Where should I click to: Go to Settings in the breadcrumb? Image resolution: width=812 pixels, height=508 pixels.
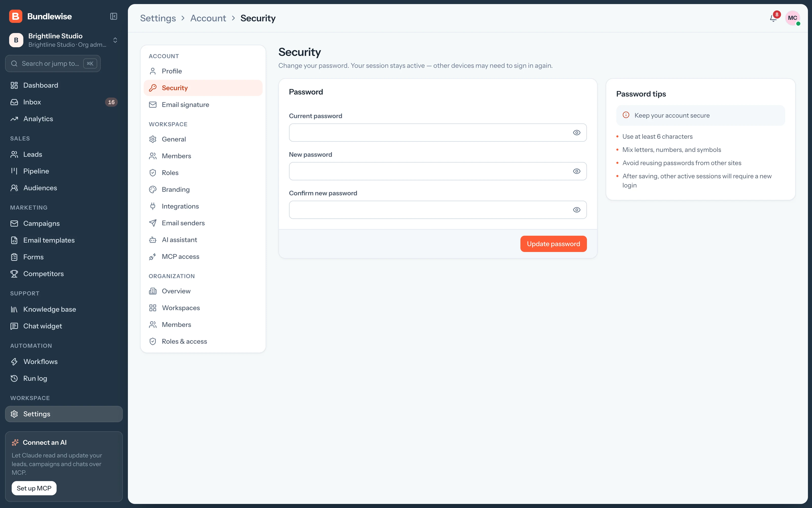[x=158, y=18]
